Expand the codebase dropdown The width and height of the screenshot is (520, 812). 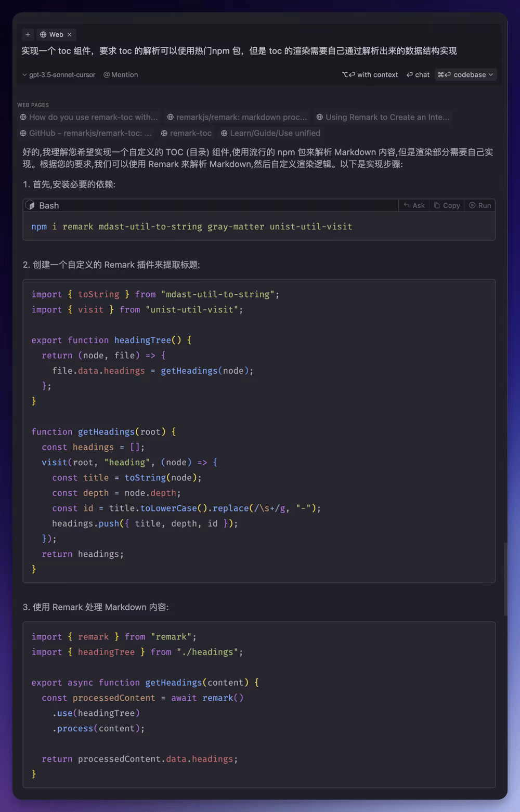tap(465, 75)
